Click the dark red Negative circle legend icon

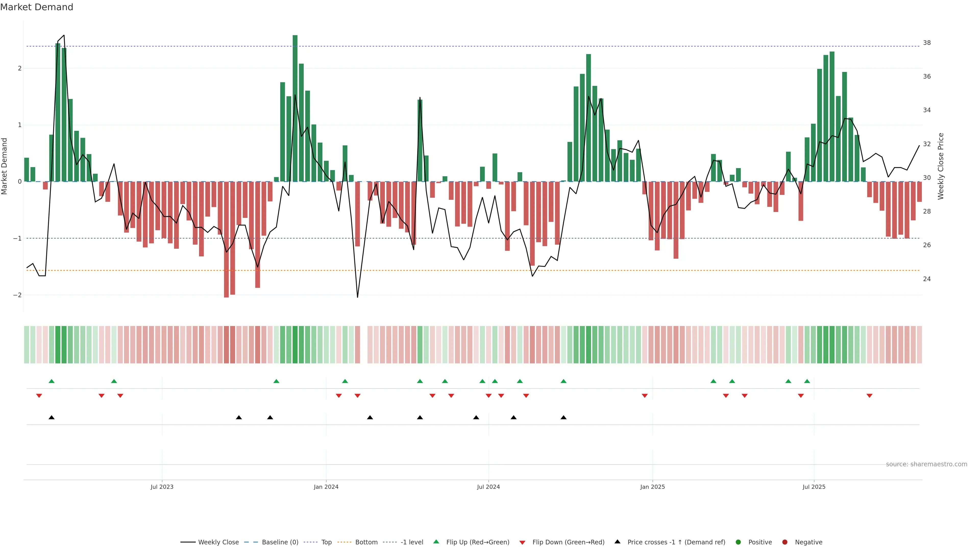pos(785,542)
